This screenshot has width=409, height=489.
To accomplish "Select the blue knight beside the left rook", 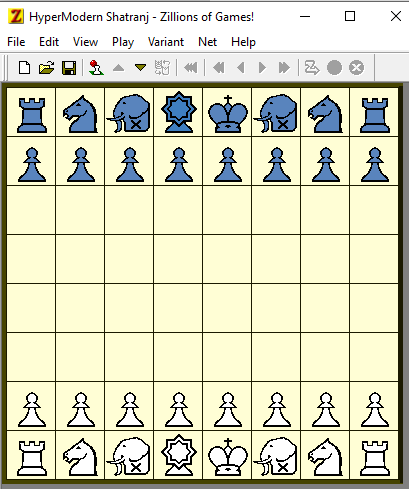I will 80,114.
